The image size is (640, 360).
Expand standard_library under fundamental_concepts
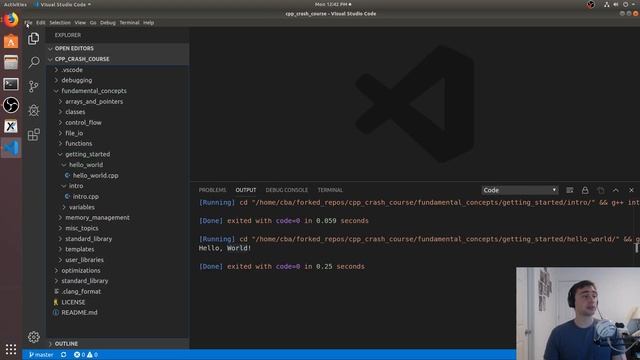[118, 239]
